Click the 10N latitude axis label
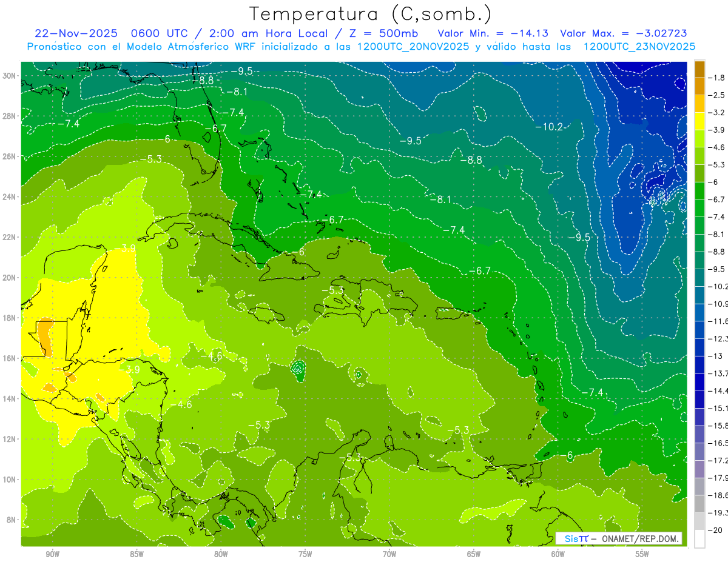Image resolution: width=728 pixels, height=562 pixels. [x=10, y=480]
